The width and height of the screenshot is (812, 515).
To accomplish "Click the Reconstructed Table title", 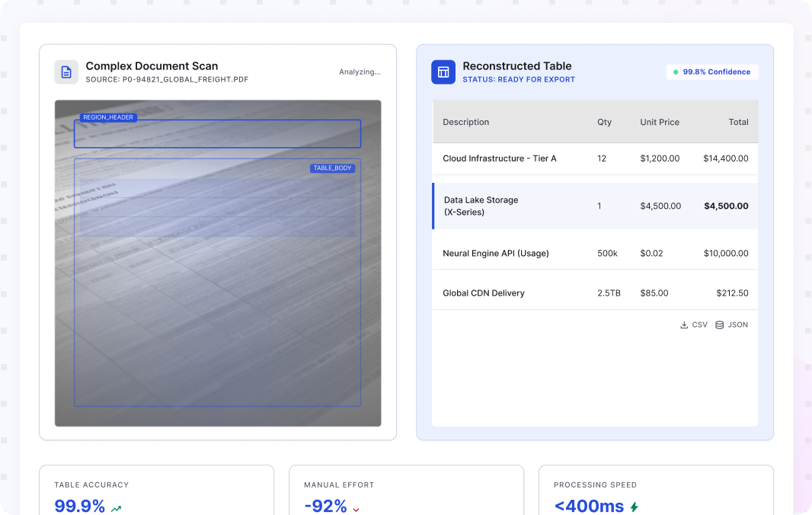I will [516, 66].
